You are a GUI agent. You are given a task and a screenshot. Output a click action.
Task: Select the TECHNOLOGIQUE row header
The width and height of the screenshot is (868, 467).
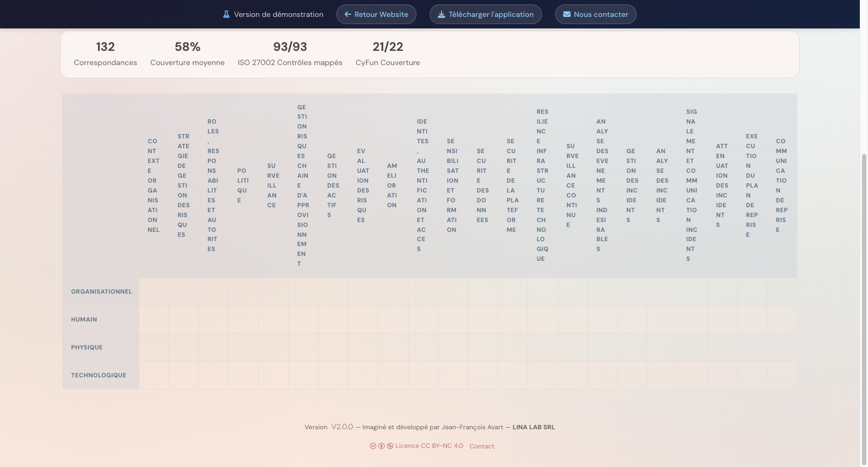pos(98,376)
